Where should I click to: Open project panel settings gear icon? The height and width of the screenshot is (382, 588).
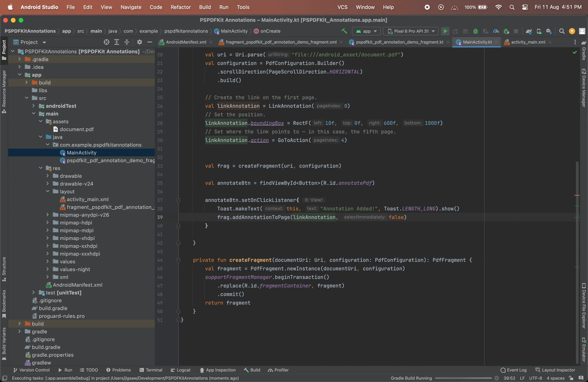click(139, 42)
